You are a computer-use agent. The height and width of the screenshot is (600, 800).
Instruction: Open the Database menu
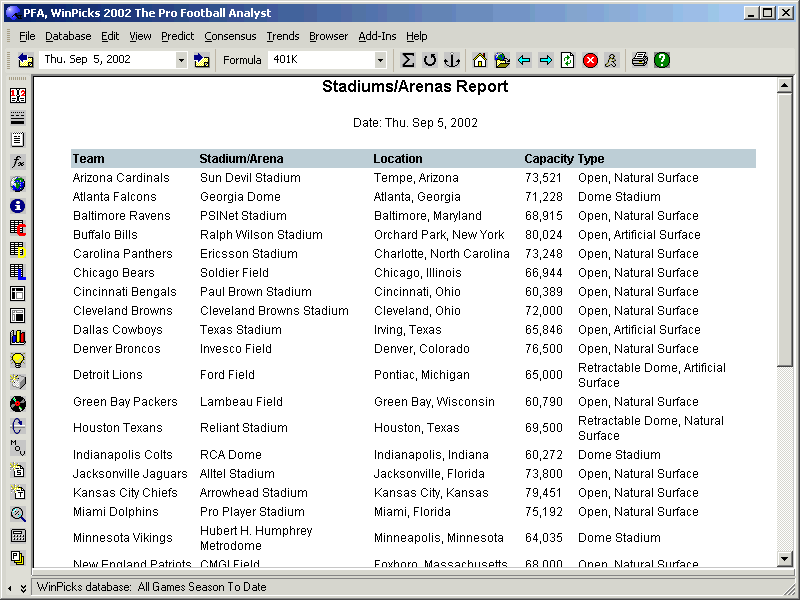[68, 36]
